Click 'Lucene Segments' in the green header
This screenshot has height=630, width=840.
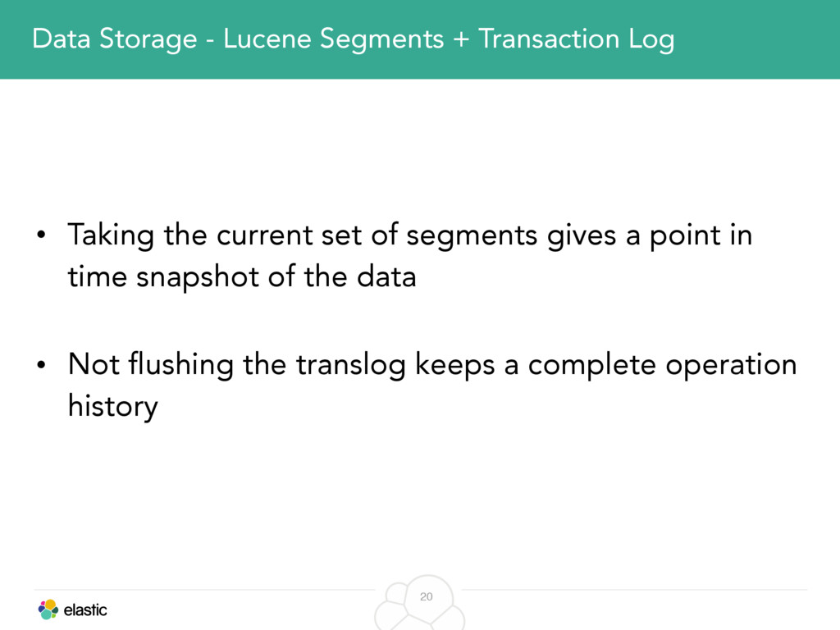click(333, 39)
